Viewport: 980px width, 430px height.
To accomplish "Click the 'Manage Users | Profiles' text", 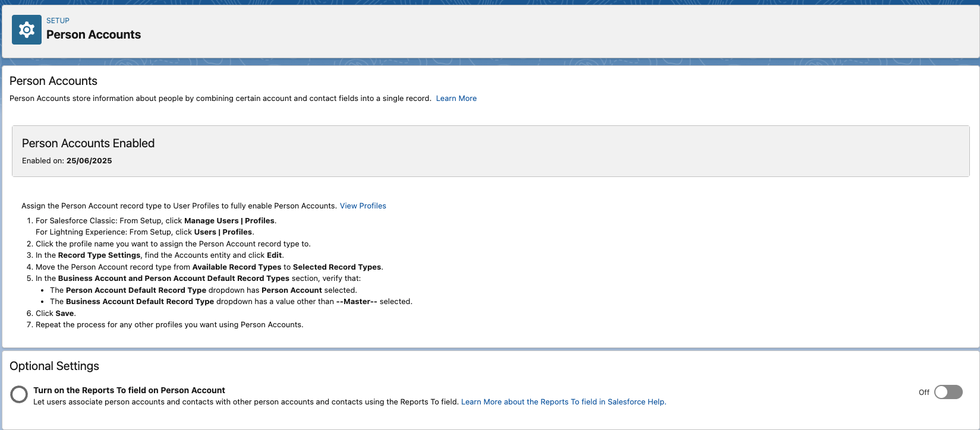I will 229,221.
